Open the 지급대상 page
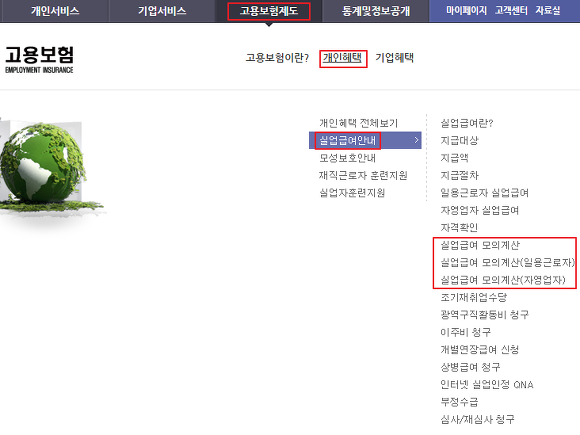Image resolution: width=580 pixels, height=435 pixels. [459, 140]
